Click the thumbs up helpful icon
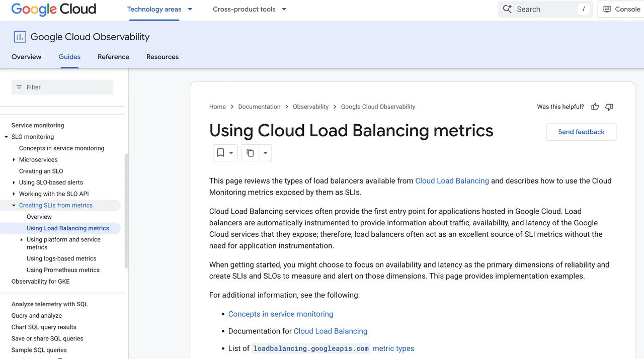The height and width of the screenshot is (359, 644). (x=595, y=107)
